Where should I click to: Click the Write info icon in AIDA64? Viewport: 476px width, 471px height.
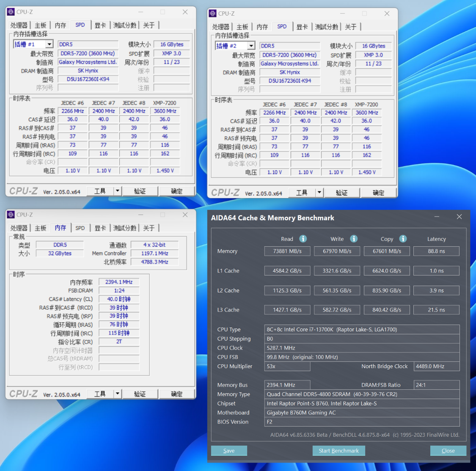click(353, 239)
